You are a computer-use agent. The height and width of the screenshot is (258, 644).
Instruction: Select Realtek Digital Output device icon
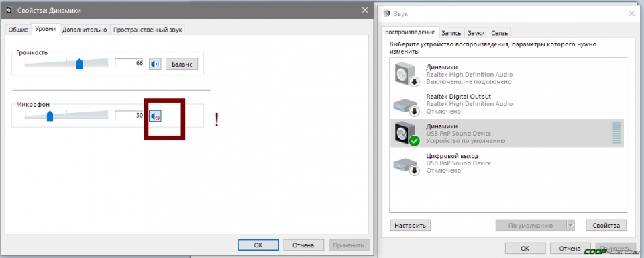pyautogui.click(x=407, y=105)
